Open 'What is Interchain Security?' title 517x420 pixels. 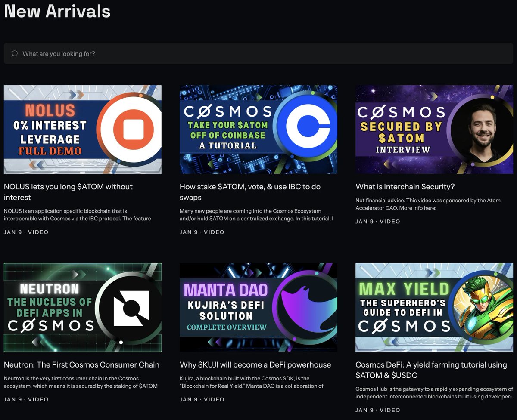coord(405,187)
